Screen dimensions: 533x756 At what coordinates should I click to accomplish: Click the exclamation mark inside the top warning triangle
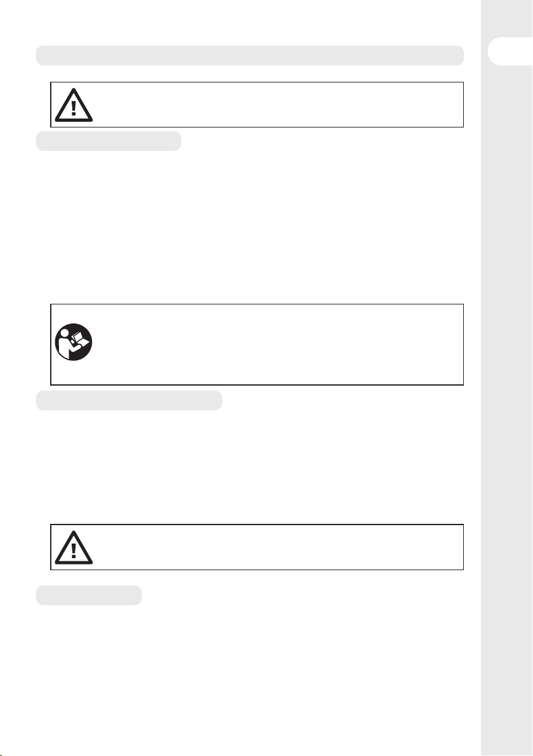pos(74,108)
